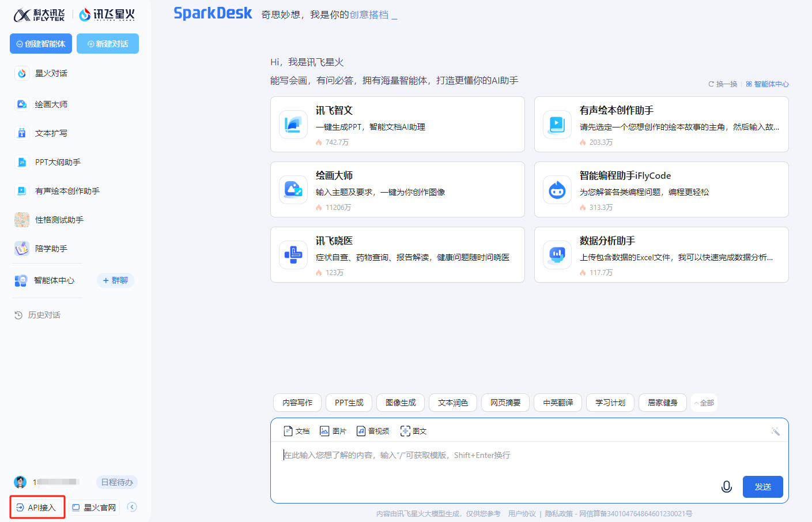
Task: Click the iFLYTEK 科大讯飞 logo
Action: (39, 15)
